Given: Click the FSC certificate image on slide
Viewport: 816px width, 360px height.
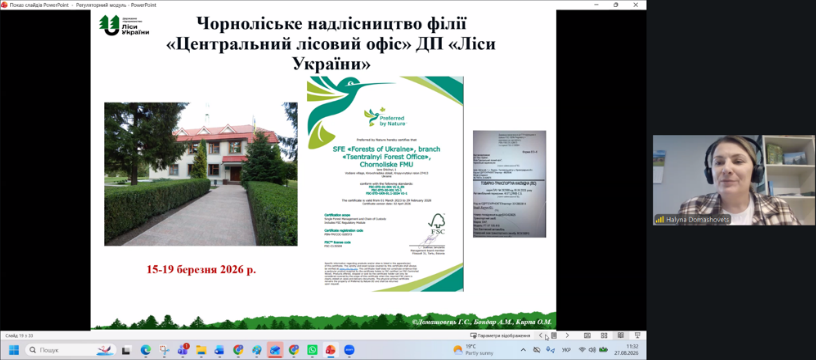Looking at the screenshot, I should 385,184.
